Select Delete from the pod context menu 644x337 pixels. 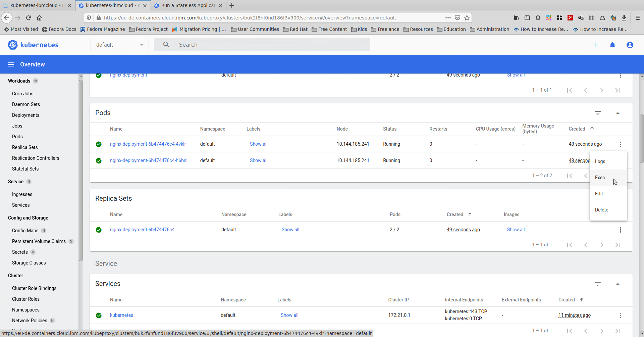click(608, 210)
